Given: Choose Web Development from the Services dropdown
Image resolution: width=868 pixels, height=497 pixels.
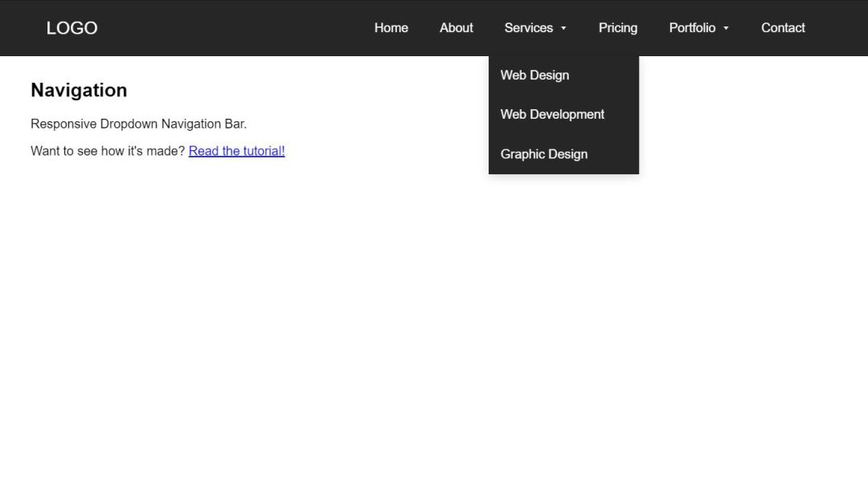Looking at the screenshot, I should (552, 114).
